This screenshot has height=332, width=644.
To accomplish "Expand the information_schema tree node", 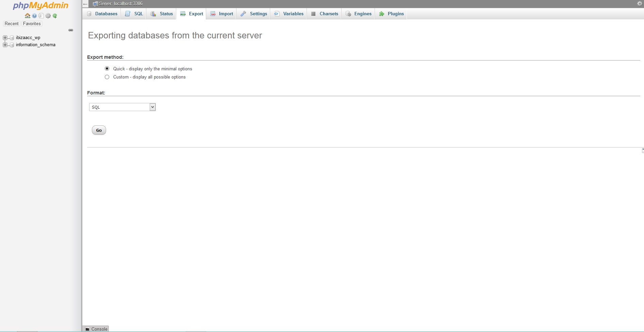I will coord(5,45).
